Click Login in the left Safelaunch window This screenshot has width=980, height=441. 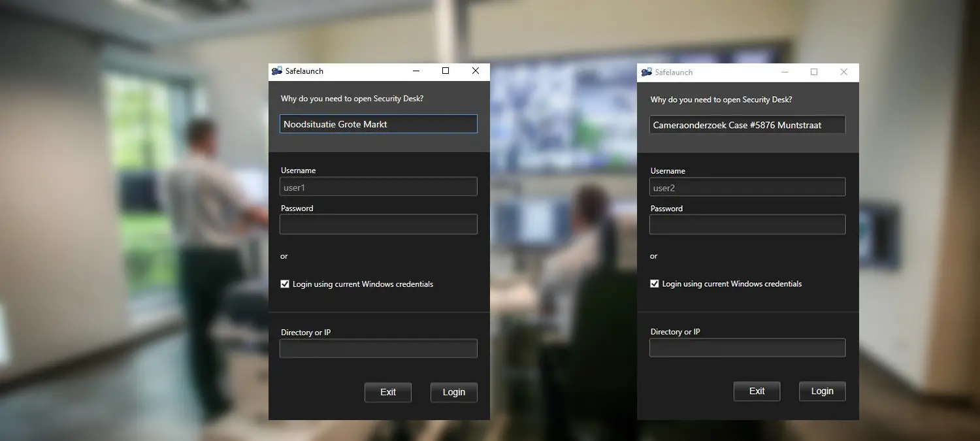[454, 392]
